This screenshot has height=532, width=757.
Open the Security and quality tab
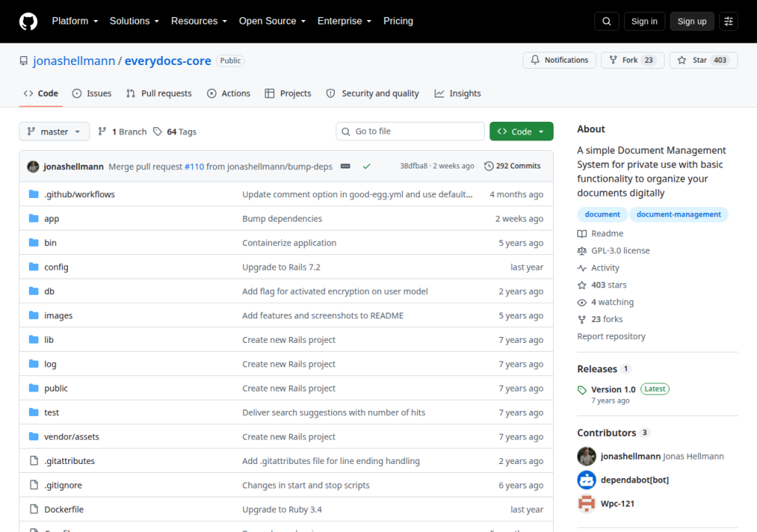[373, 94]
